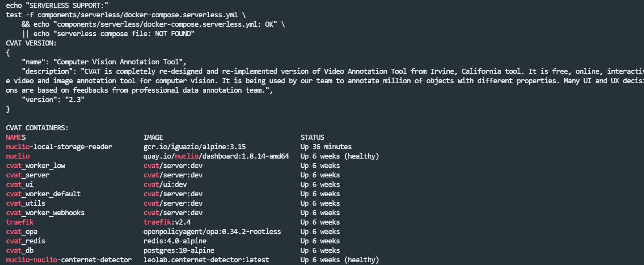Screen dimensions: 644x265
Task: Click the NAMES column header
Action: (x=16, y=137)
